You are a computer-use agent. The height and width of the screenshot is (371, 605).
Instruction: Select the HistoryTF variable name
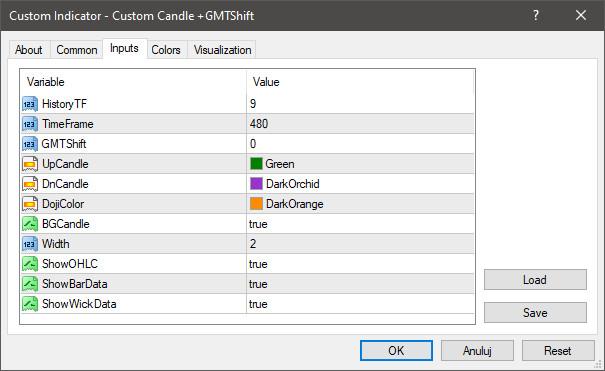[x=64, y=104]
